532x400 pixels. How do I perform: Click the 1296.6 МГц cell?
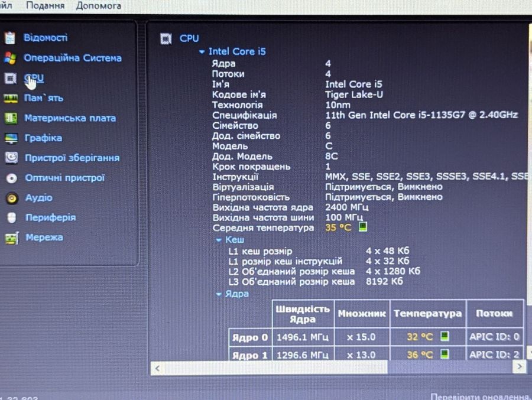pyautogui.click(x=303, y=354)
